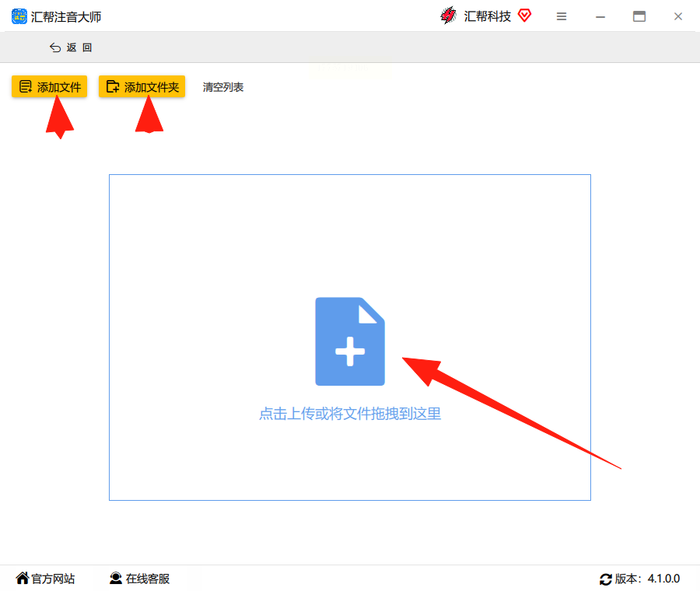Click the 在线客服 headset icon
This screenshot has height=591, width=700.
116,579
